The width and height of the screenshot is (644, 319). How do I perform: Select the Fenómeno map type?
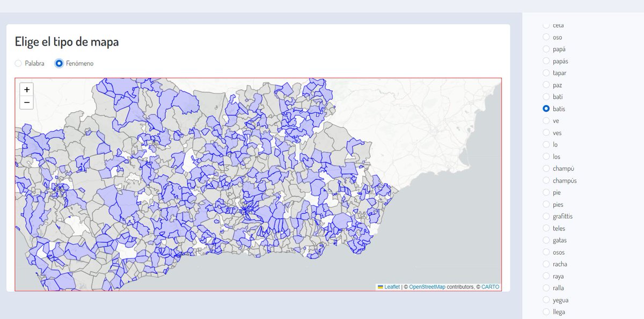tap(58, 63)
